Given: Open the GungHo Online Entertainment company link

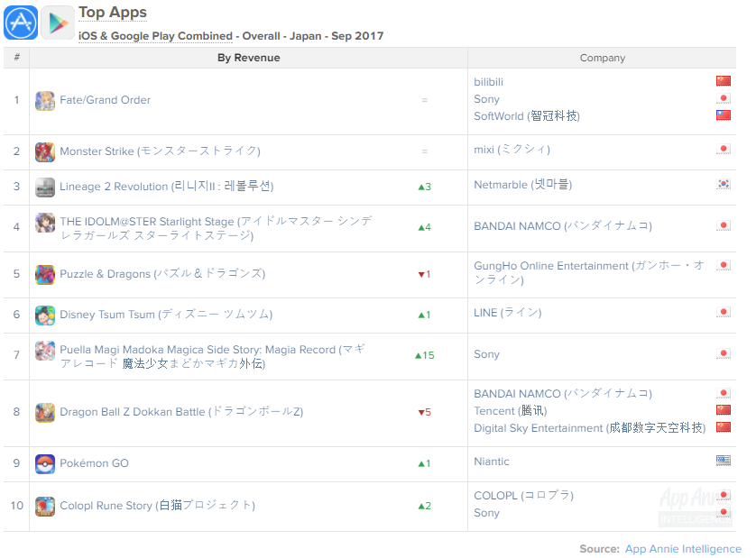Looking at the screenshot, I should 589,273.
